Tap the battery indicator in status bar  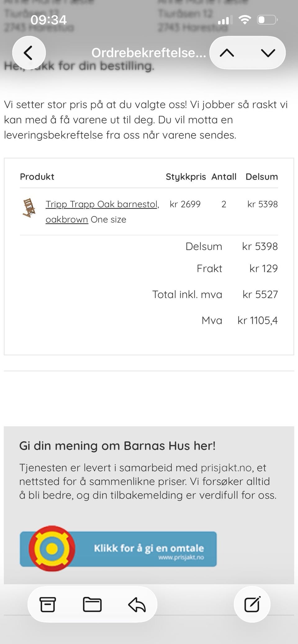[x=267, y=20]
